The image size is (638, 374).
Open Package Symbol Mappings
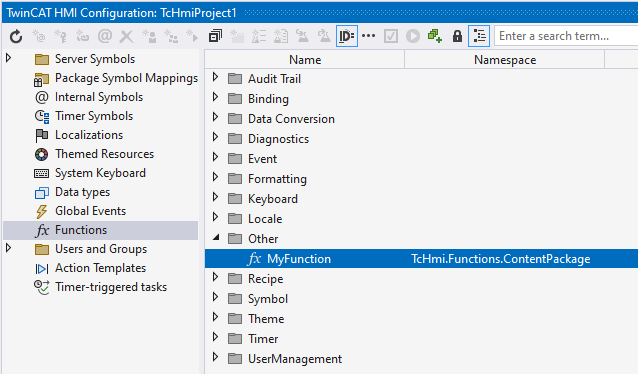[x=126, y=78]
